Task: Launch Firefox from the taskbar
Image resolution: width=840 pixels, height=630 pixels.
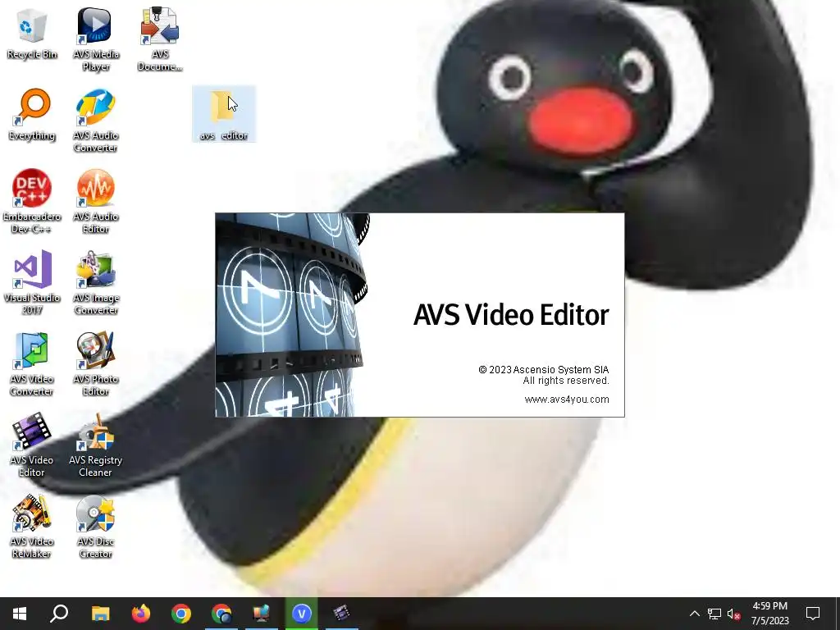Action: 141,614
